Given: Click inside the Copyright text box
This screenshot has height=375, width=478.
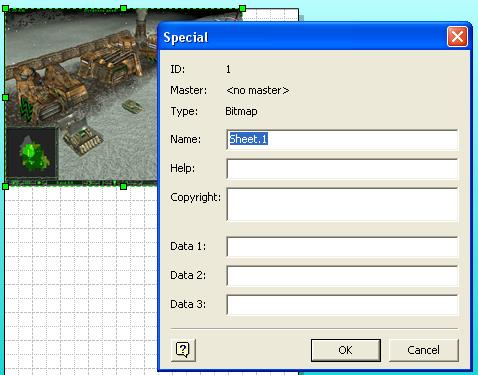Looking at the screenshot, I should [x=342, y=205].
